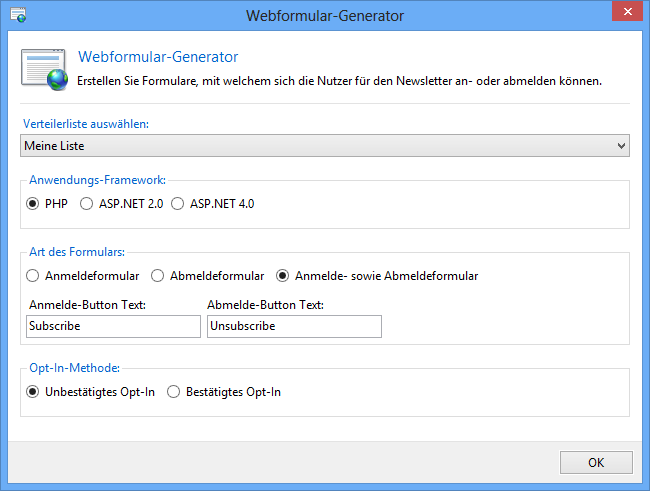This screenshot has height=491, width=650.
Task: Click the Anmelde-Button Text label
Action: pos(87,305)
